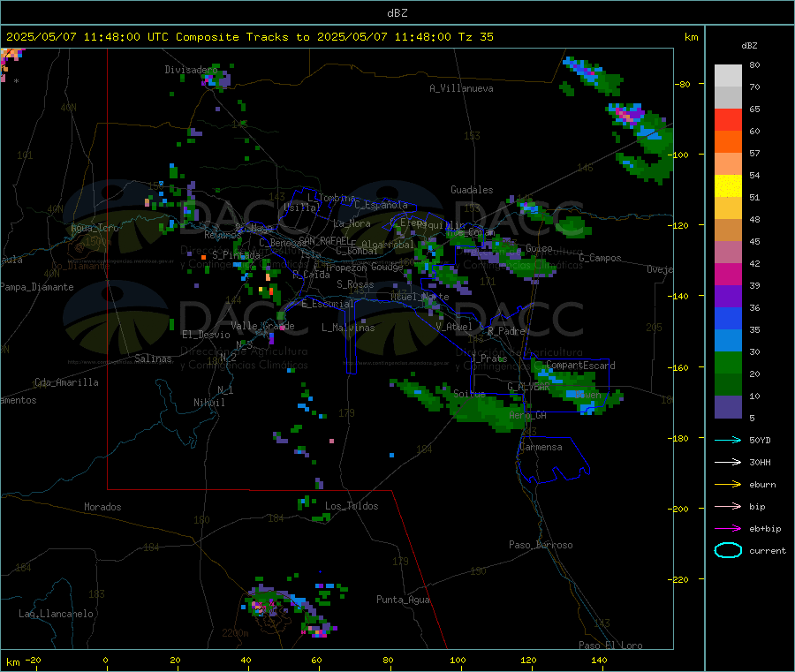Image resolution: width=795 pixels, height=672 pixels.
Task: Click the SAN_RAFAEL city label
Action: (x=324, y=240)
